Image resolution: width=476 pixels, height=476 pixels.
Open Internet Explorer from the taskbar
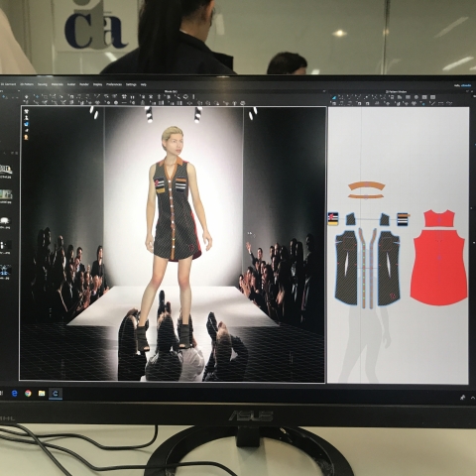coord(15,394)
